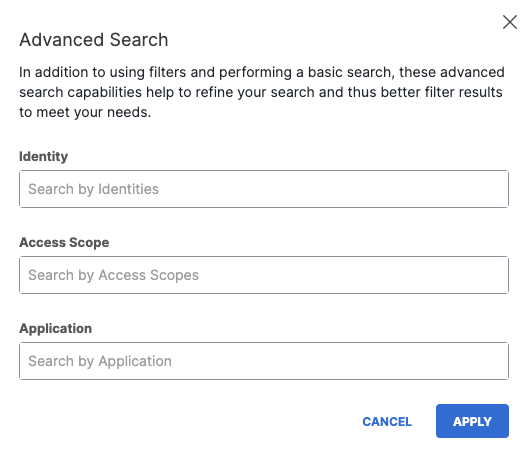Viewport: 531px width, 455px height.
Task: Place cursor in Access Scope search box
Action: tap(264, 275)
